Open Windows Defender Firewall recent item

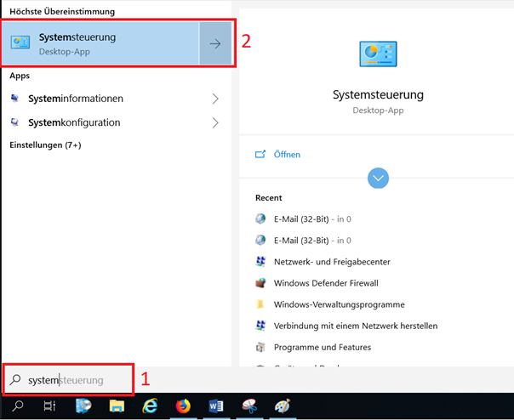(325, 283)
